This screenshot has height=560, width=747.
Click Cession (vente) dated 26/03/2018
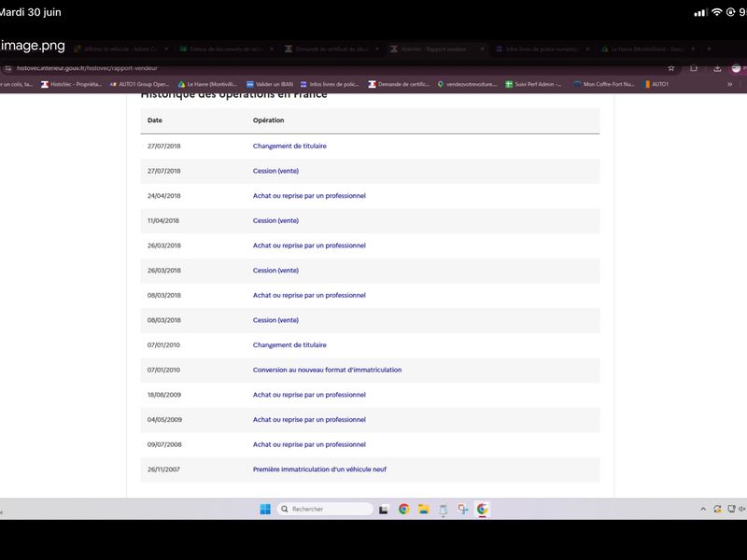pos(275,271)
